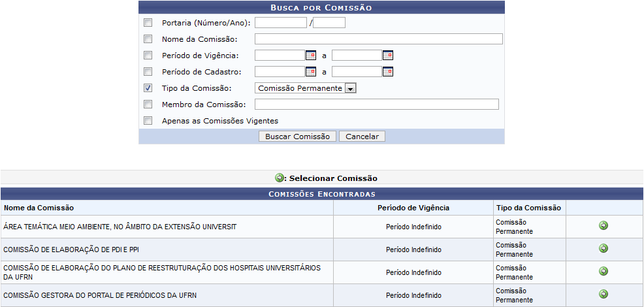Select ÁREA TEMÁTICA MEIO AMBIENTE commission arrow
Image resolution: width=644 pixels, height=307 pixels.
click(604, 225)
